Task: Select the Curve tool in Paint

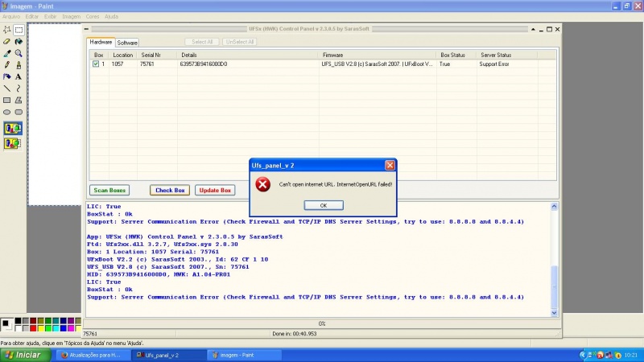Action: (19, 88)
